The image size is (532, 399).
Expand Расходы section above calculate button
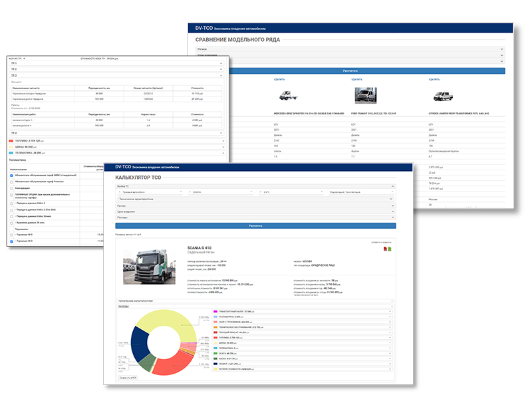coord(255,217)
